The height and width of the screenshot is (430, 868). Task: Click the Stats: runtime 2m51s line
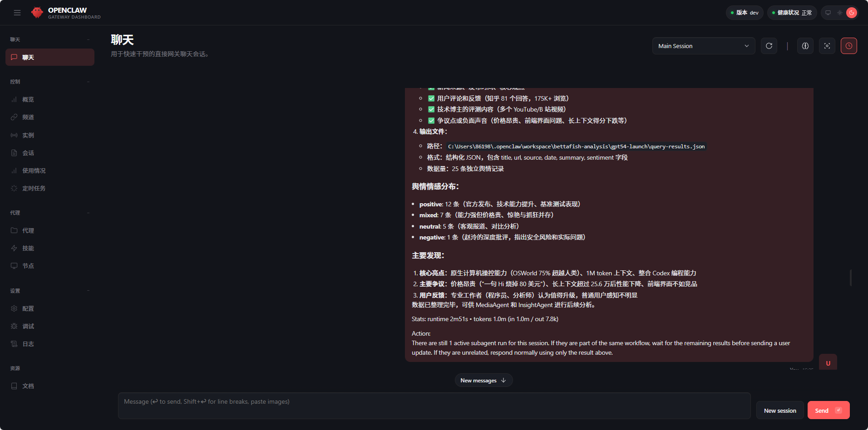point(485,319)
